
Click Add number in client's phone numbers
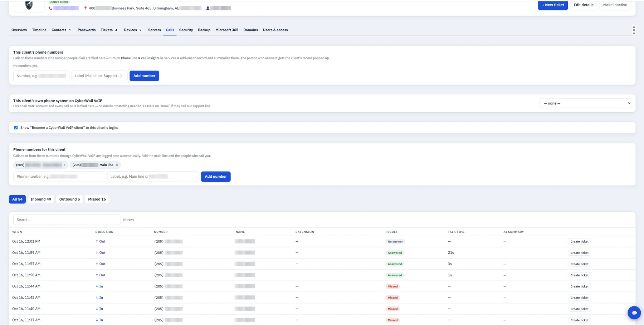(144, 76)
